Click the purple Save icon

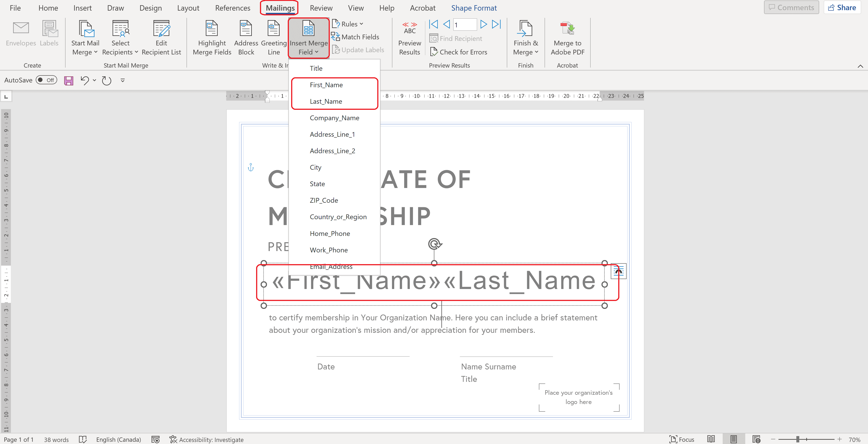[x=69, y=80]
